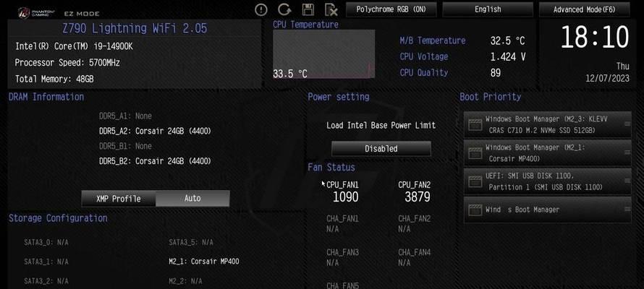The image size is (644, 289).
Task: Click the discard changes document X icon
Action: (331, 10)
